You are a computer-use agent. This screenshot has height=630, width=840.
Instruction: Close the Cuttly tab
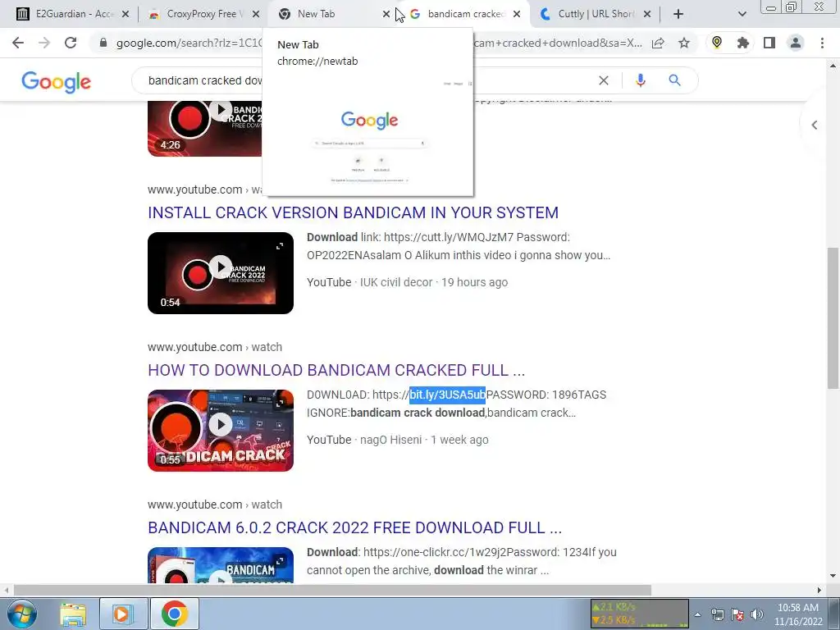pos(647,14)
